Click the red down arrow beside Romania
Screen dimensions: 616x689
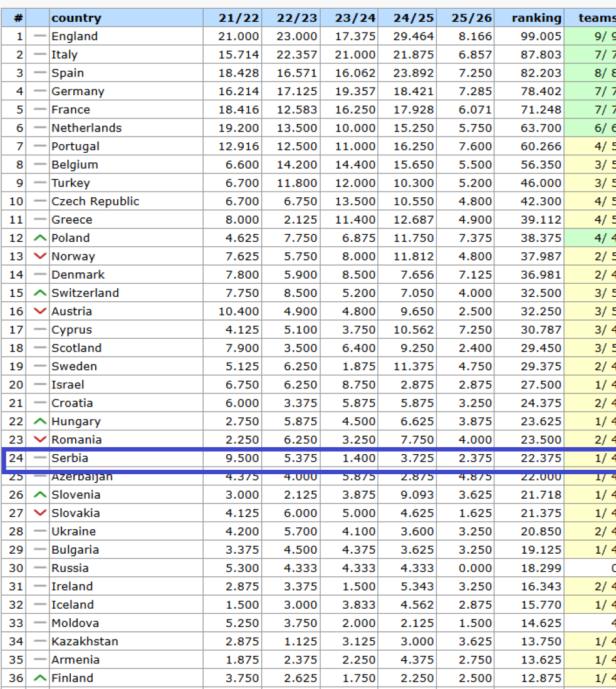39,440
